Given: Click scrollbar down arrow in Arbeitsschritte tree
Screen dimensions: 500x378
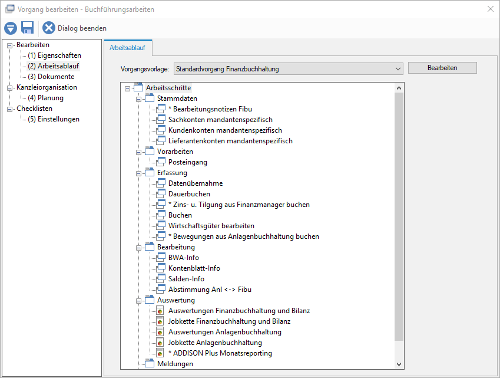Looking at the screenshot, I should click(x=399, y=364).
